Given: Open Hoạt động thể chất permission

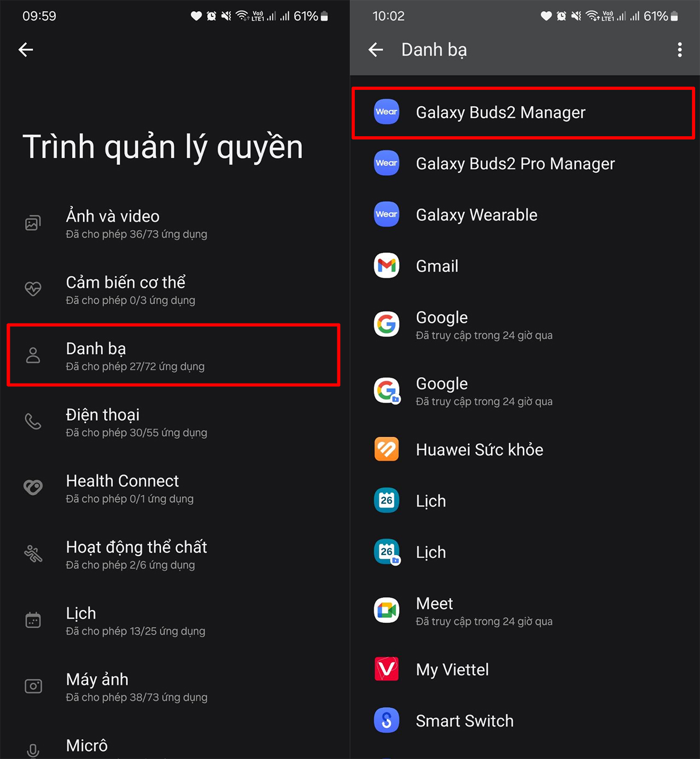Looking at the screenshot, I should tap(175, 555).
